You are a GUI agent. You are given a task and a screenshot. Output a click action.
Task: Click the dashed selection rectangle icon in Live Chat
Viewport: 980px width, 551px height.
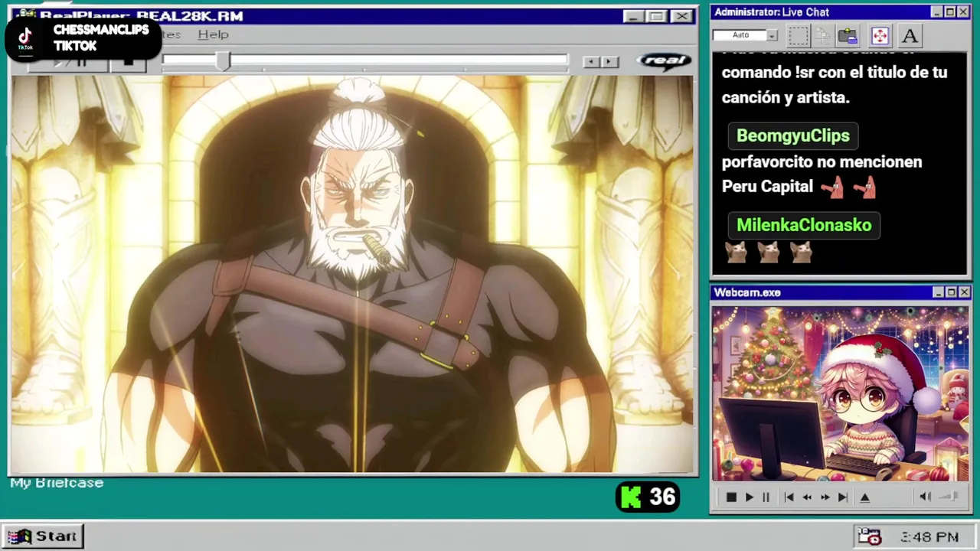tap(799, 36)
